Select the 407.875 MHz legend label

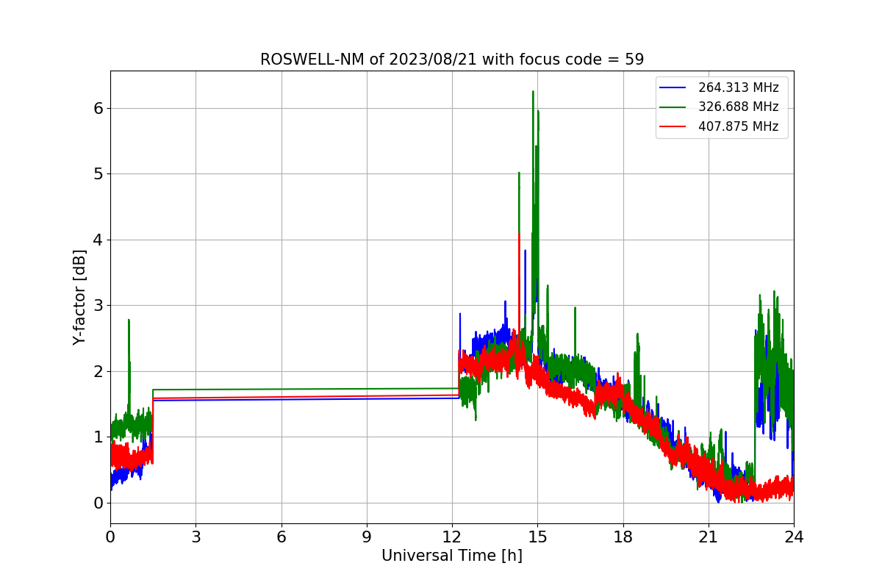click(x=738, y=126)
